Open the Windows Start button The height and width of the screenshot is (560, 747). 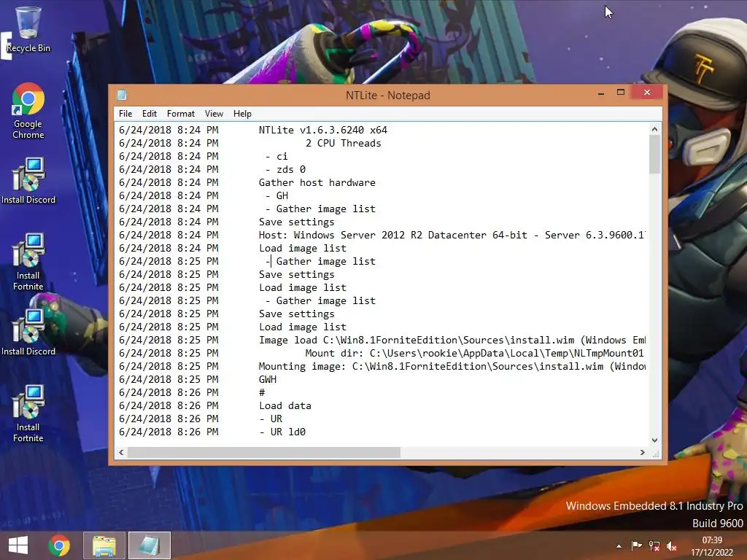[18, 545]
